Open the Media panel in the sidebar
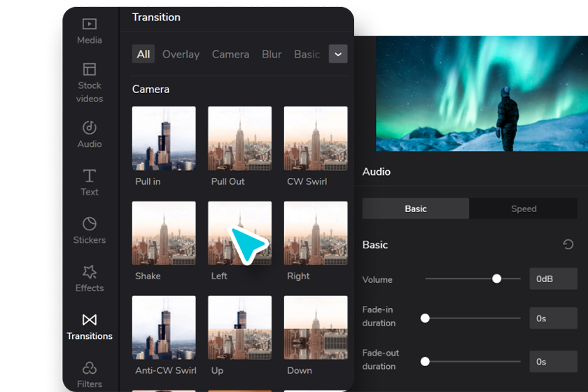588x392 pixels. click(90, 31)
